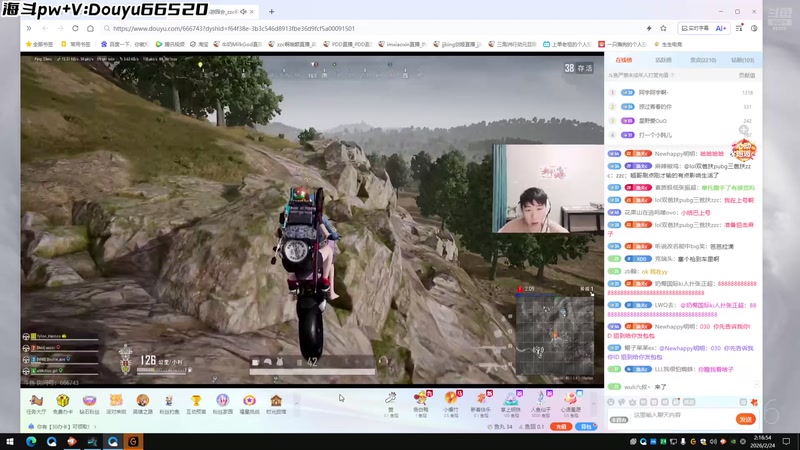Screen dimensions: 800x450
Task: Switch to the 贵宾(2210) tab
Action: point(703,60)
